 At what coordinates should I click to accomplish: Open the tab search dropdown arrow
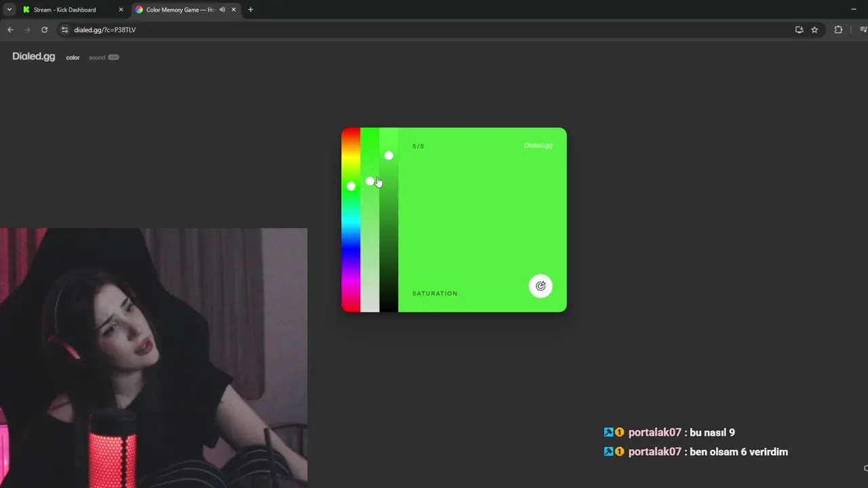pyautogui.click(x=9, y=9)
